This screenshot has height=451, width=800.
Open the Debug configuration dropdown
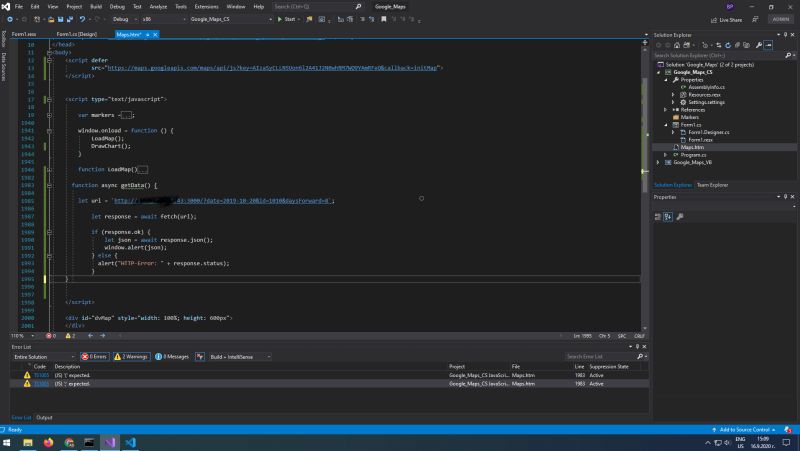point(124,19)
